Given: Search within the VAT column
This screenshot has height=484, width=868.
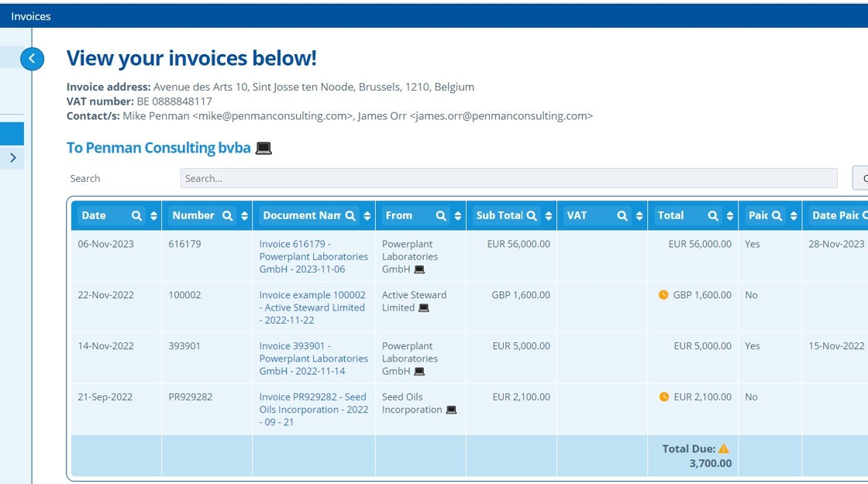Looking at the screenshot, I should [x=622, y=216].
